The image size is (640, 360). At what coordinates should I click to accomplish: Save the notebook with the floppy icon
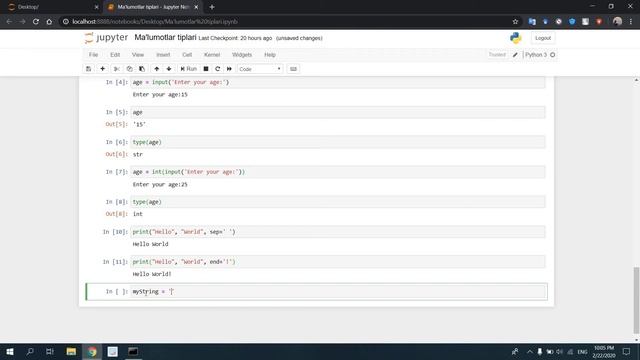(x=89, y=69)
